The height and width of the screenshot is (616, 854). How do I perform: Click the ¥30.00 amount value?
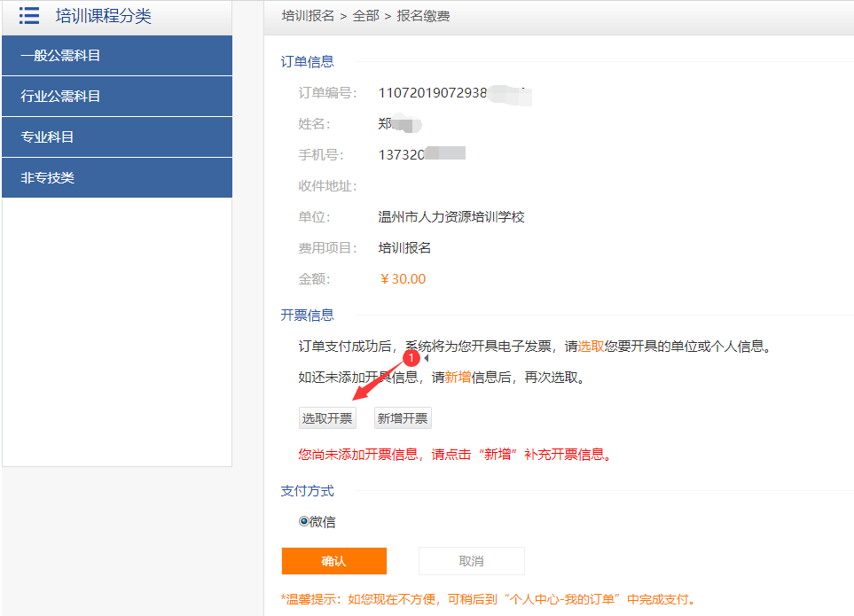pos(403,279)
